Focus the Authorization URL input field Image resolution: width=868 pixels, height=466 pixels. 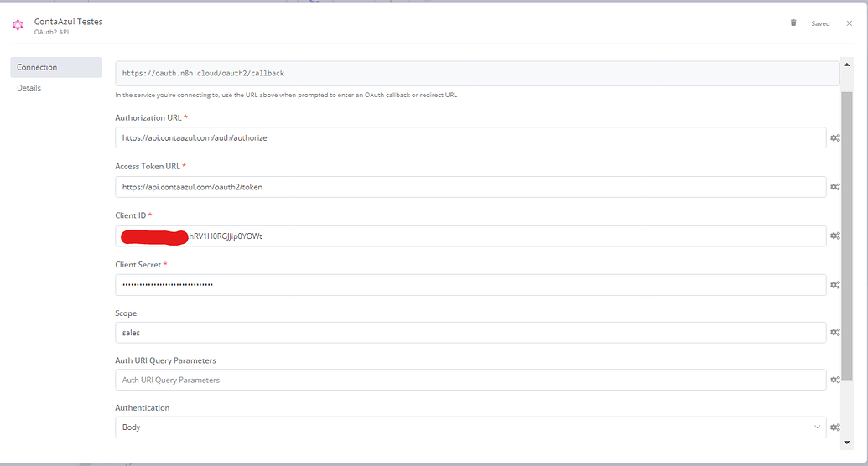tap(470, 137)
